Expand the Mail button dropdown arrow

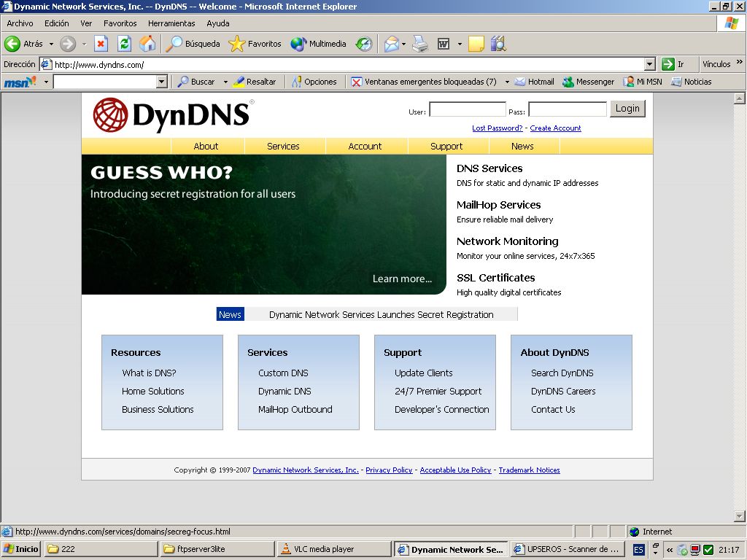tap(403, 44)
